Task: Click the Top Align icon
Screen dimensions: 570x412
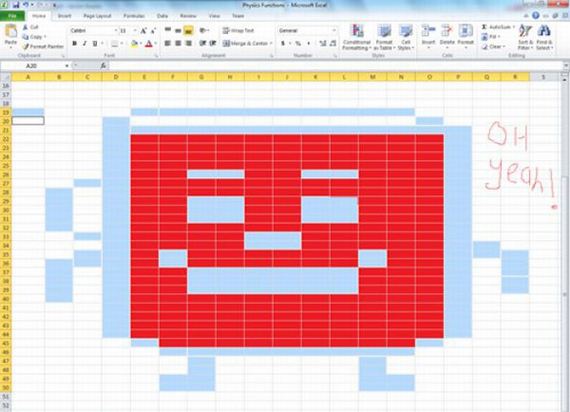Action: 168,31
